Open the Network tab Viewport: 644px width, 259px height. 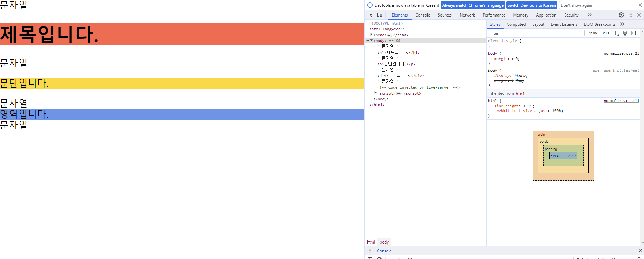point(467,15)
